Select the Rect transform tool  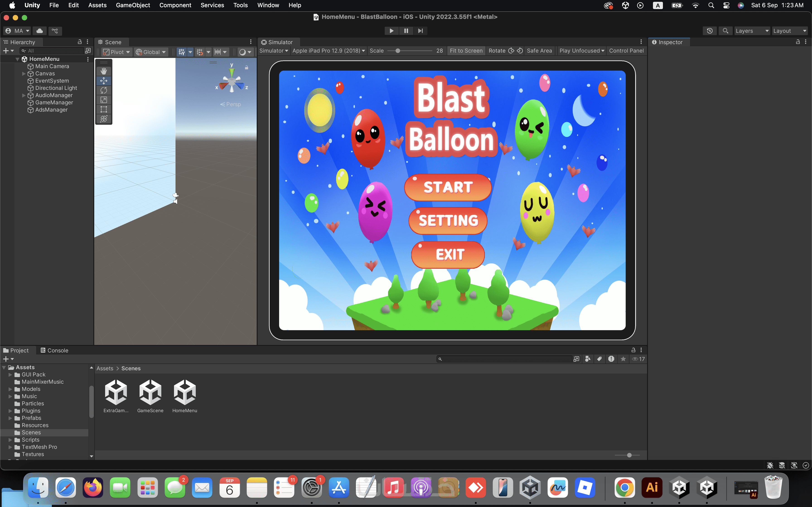[x=104, y=109]
